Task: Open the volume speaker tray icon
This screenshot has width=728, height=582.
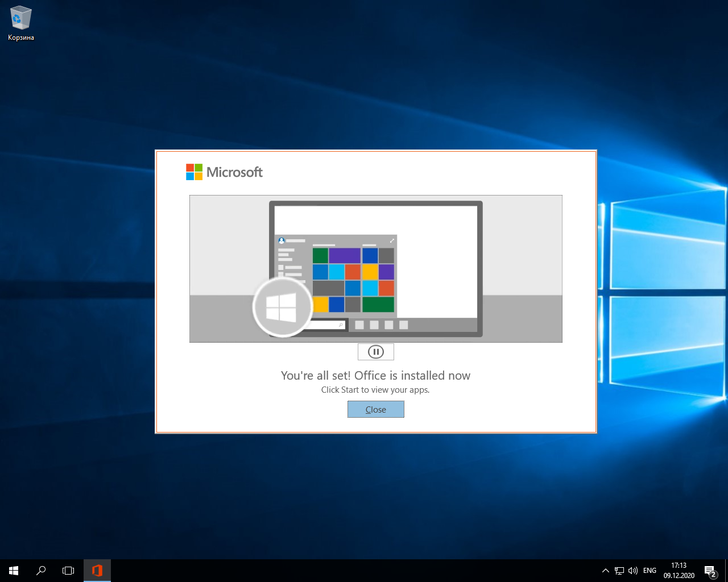Action: coord(633,571)
